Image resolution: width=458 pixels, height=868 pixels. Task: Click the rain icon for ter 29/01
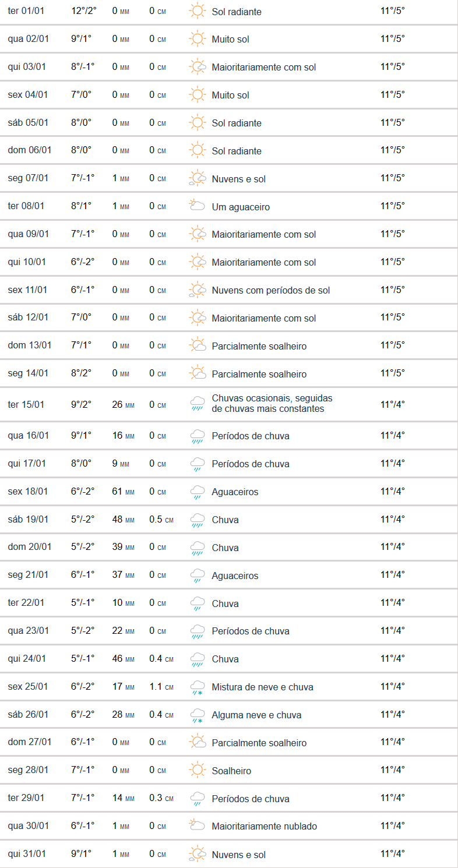(198, 799)
